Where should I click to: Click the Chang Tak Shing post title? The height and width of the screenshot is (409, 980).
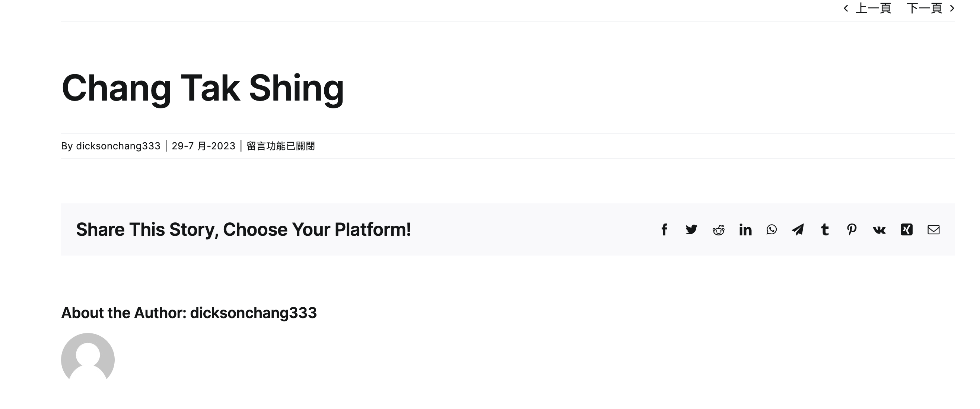pos(203,88)
